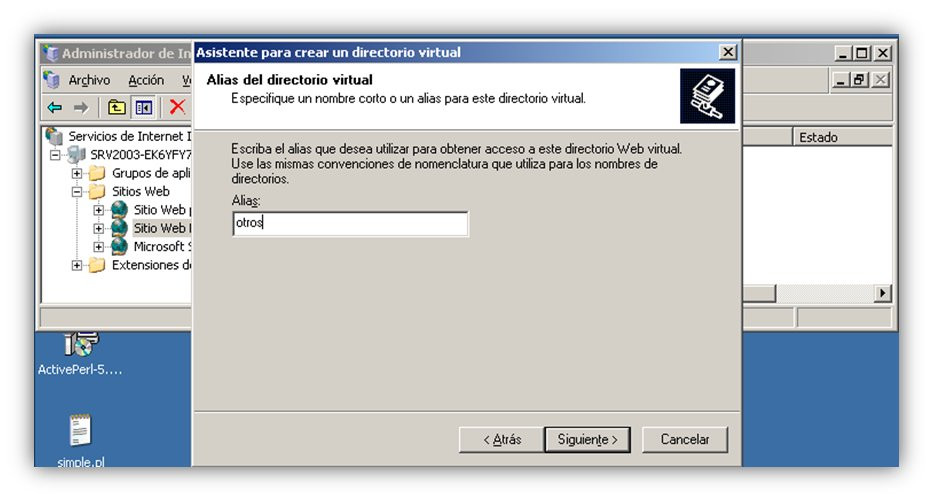This screenshot has height=501, width=933.
Task: Click into the Alias text field
Action: (350, 224)
